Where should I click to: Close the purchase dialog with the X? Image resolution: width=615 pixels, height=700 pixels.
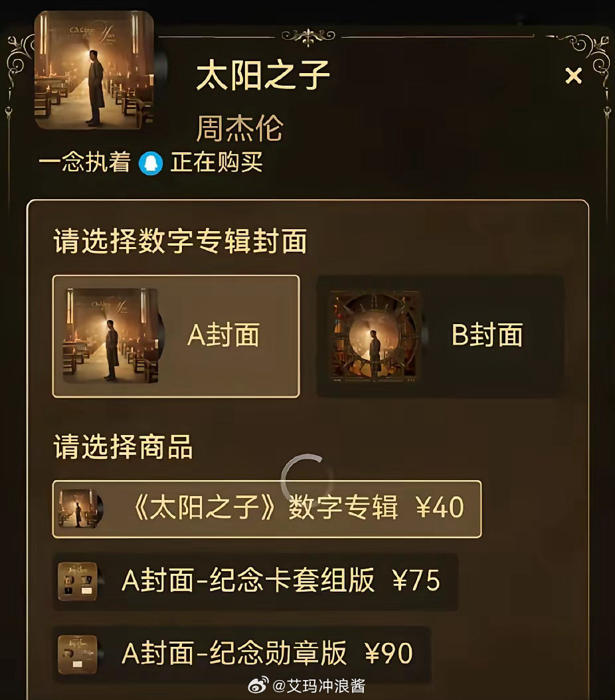(573, 76)
